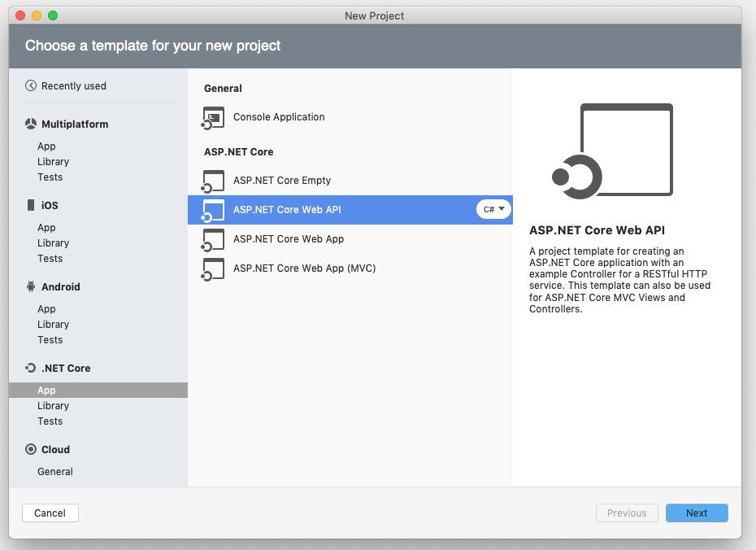Select Library under iOS
This screenshot has height=550, width=756.
point(53,242)
